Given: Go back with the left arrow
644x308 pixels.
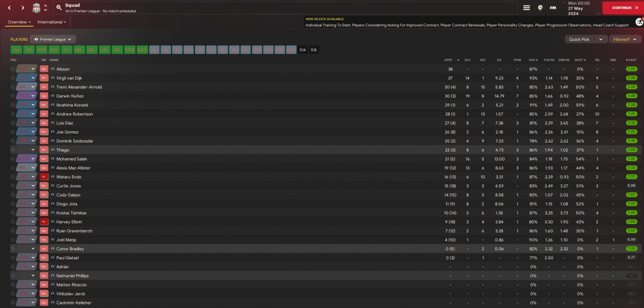Looking at the screenshot, I should point(9,8).
